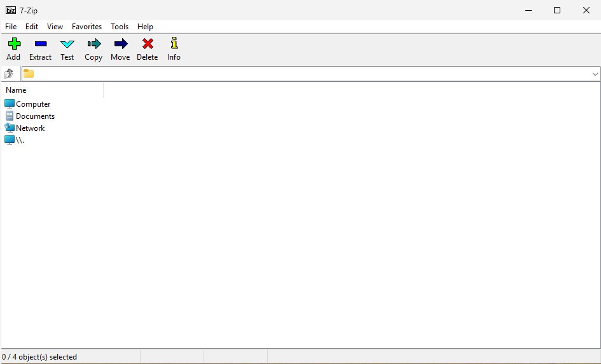This screenshot has height=364, width=601.
Task: Expand the address bar dropdown arrow
Action: click(595, 74)
